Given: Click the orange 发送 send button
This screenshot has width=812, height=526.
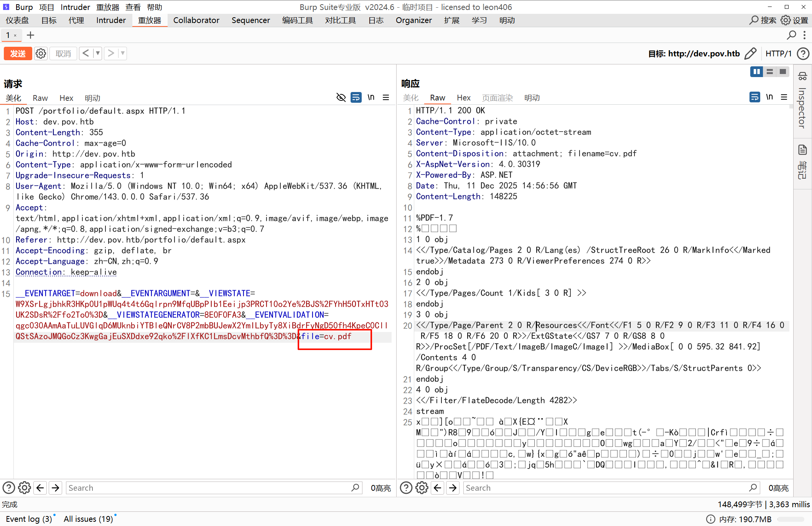Looking at the screenshot, I should [x=18, y=53].
